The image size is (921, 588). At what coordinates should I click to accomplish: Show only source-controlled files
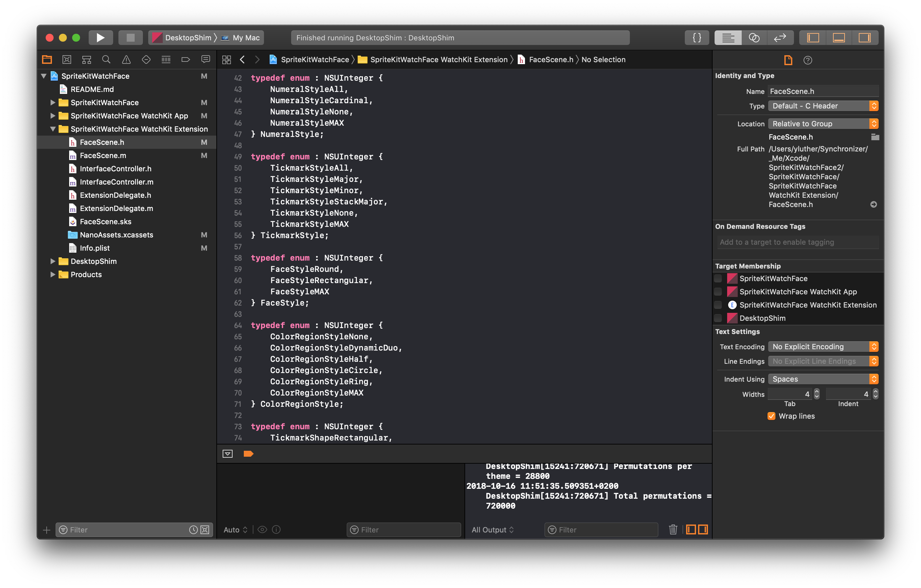205,529
